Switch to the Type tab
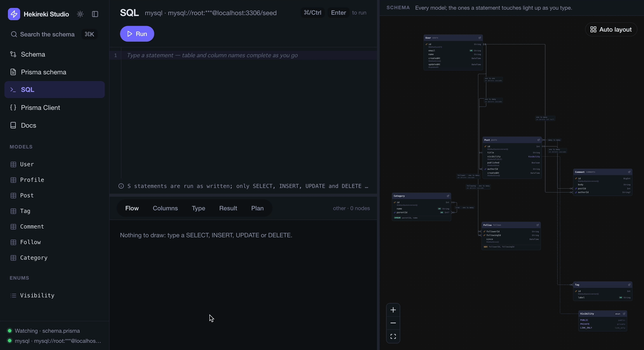 (x=198, y=208)
